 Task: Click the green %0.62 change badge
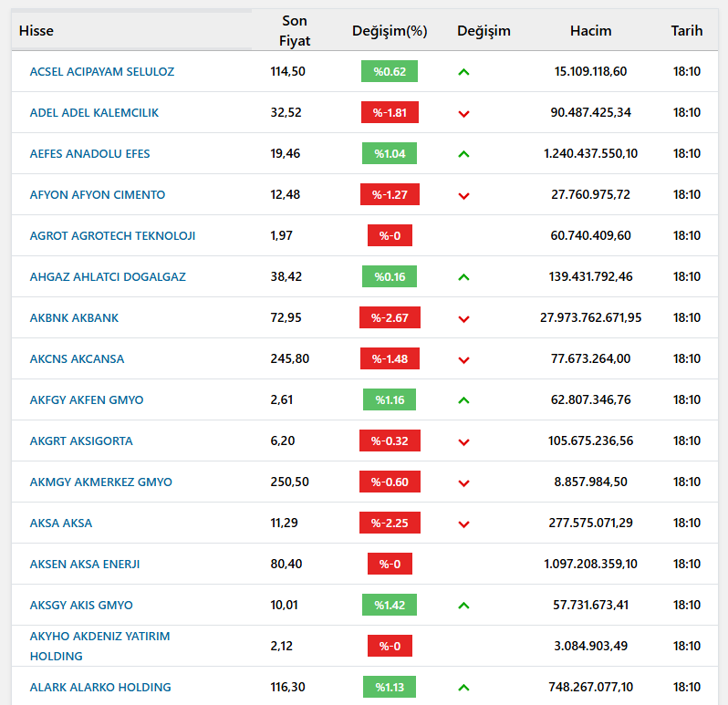coord(390,71)
